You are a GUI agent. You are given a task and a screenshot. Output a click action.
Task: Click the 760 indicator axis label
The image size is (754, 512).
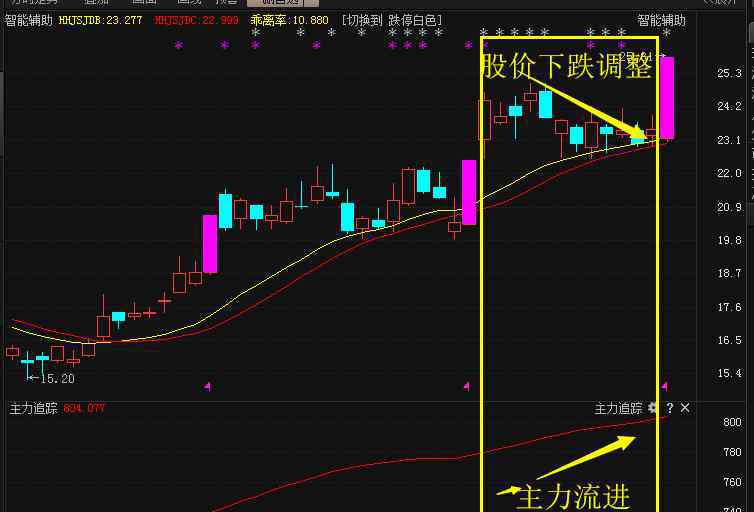(x=732, y=482)
